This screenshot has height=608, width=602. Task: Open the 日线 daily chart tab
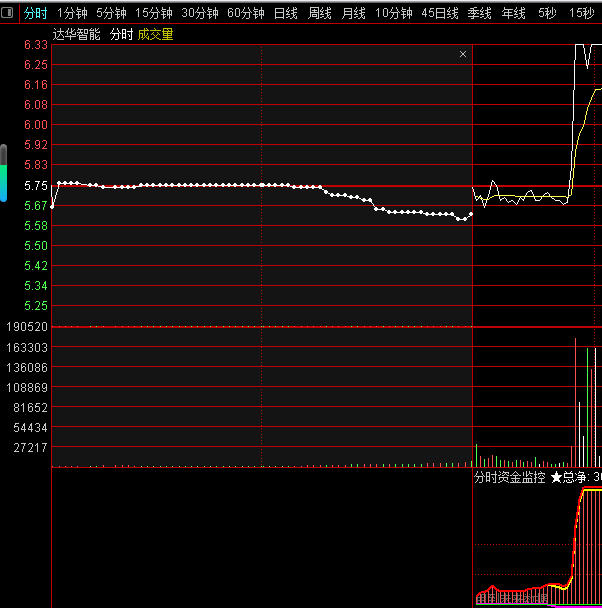tap(286, 13)
